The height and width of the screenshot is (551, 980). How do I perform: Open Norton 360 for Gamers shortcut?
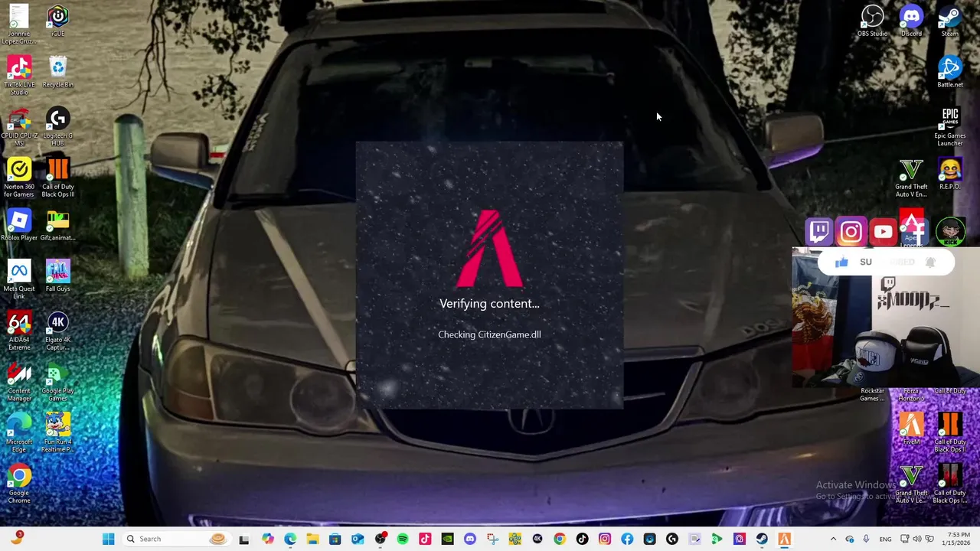19,178
